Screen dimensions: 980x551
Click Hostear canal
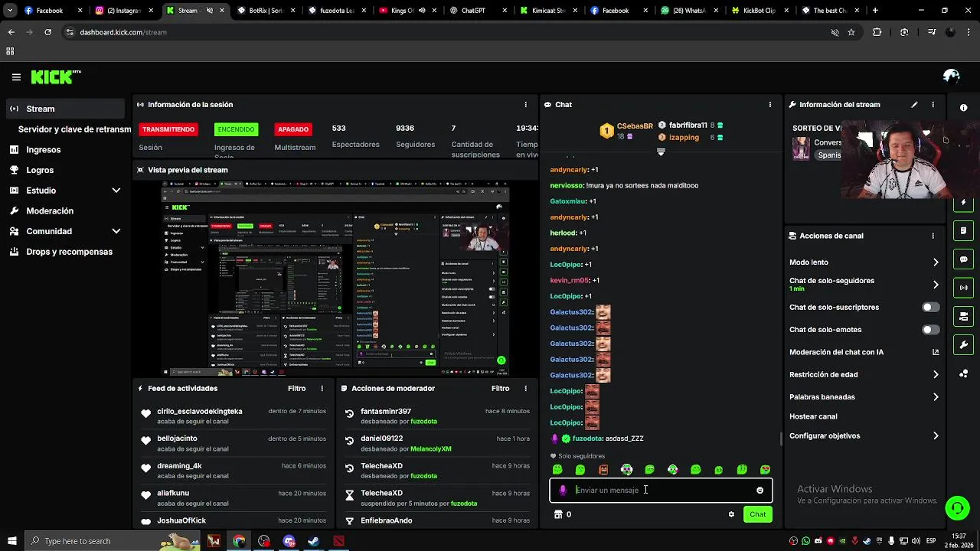coord(813,416)
